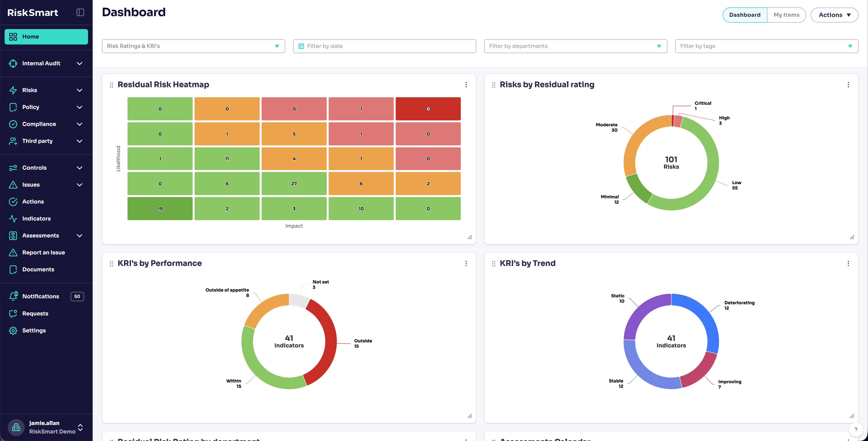Open the help question mark button
Viewport: 868px width, 441px height.
click(855, 430)
